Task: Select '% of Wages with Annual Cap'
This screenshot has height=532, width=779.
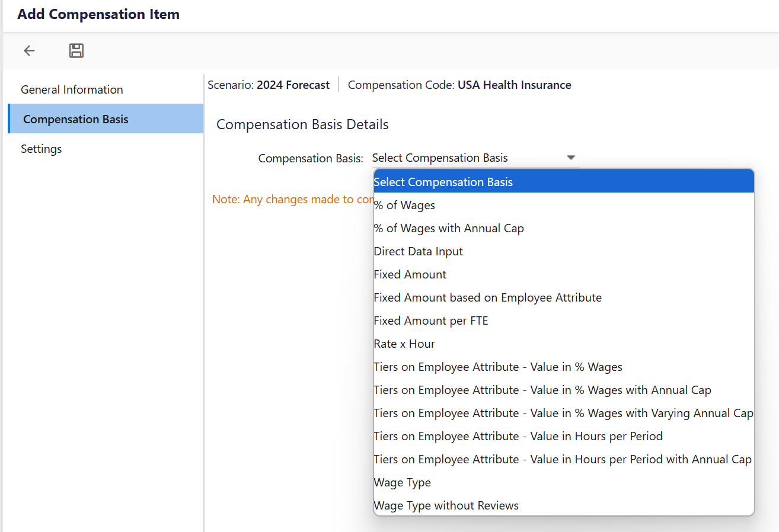Action: 449,228
